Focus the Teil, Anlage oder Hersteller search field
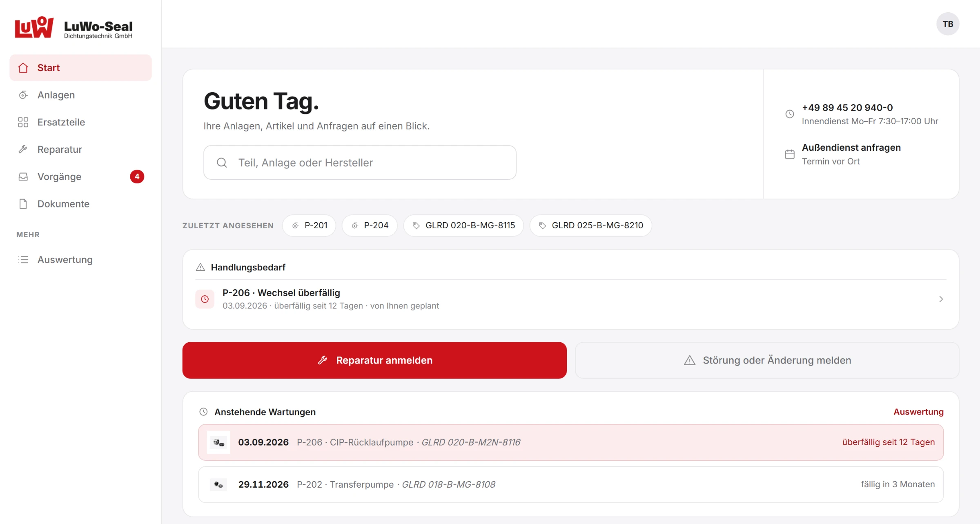The height and width of the screenshot is (524, 980). [x=360, y=163]
